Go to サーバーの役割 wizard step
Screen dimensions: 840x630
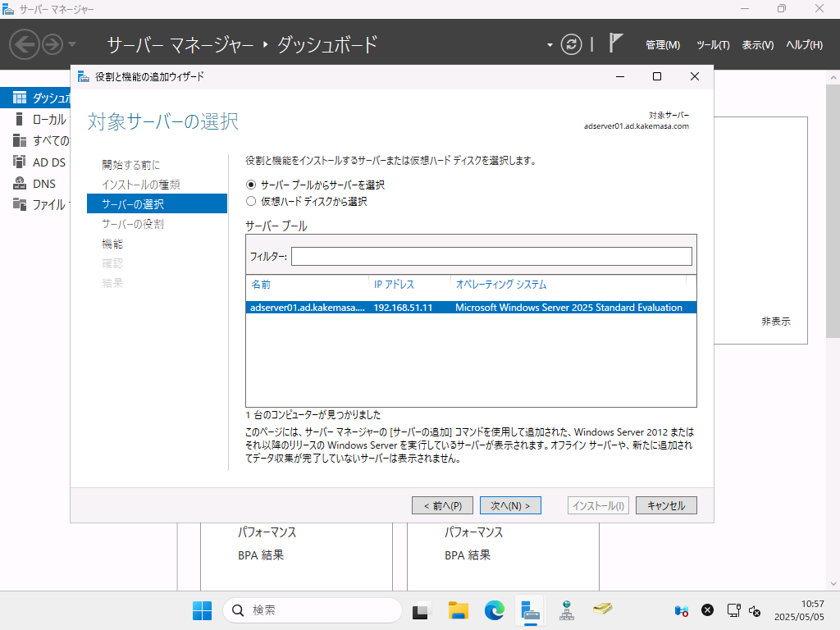pos(133,224)
